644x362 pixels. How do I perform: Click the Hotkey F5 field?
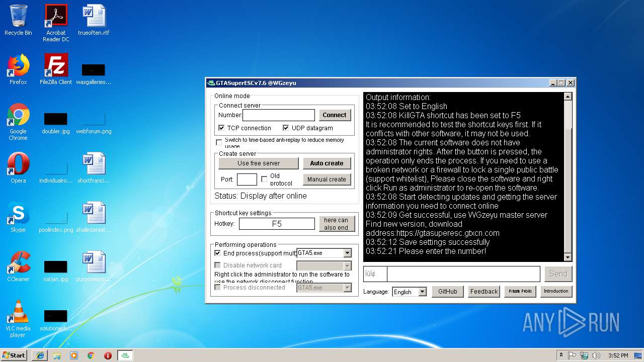277,224
